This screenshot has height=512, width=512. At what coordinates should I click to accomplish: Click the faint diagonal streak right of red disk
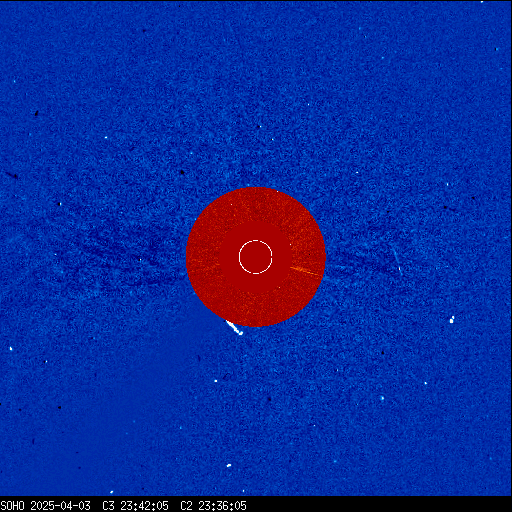[397, 262]
